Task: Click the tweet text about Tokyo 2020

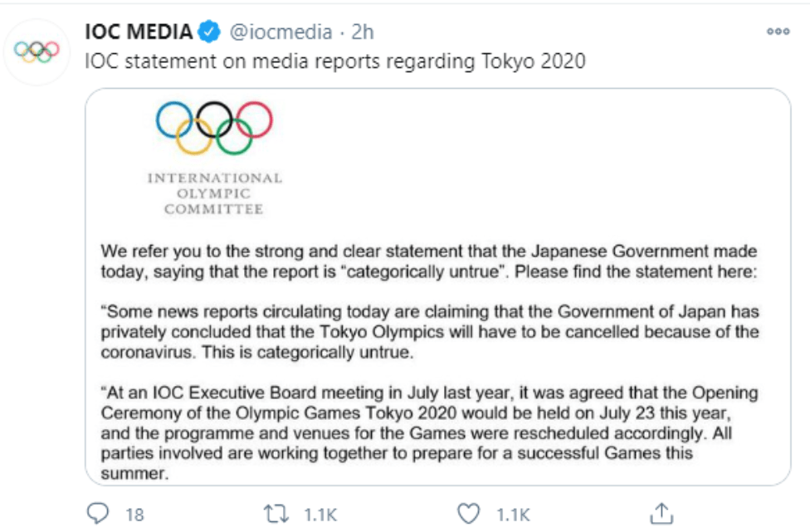Action: point(336,62)
